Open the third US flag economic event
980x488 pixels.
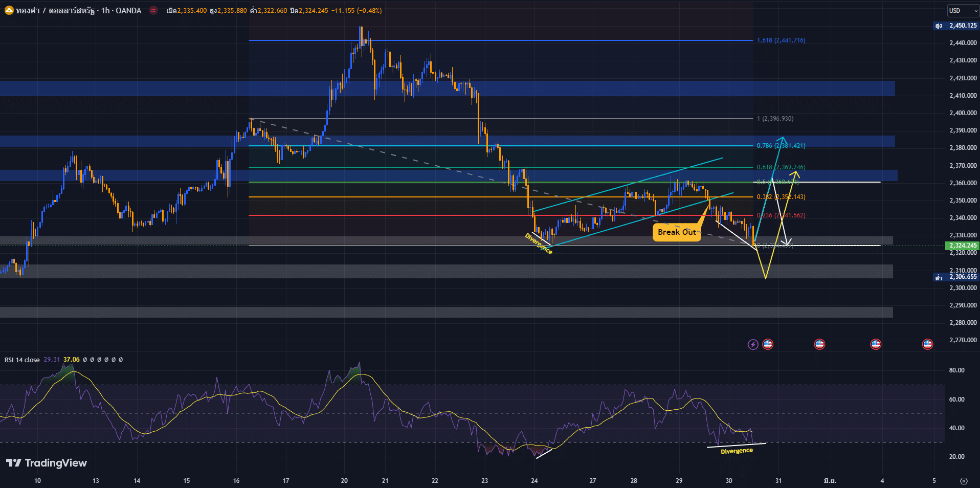click(876, 344)
